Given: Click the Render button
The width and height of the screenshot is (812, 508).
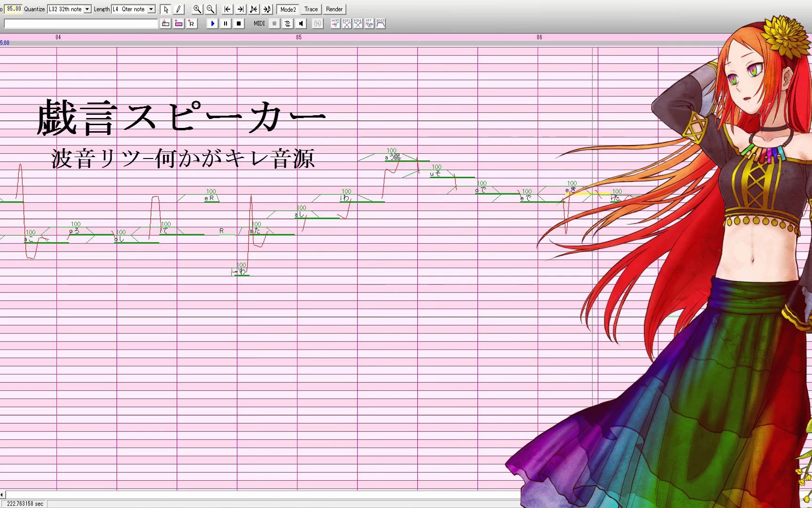Looking at the screenshot, I should click(335, 9).
